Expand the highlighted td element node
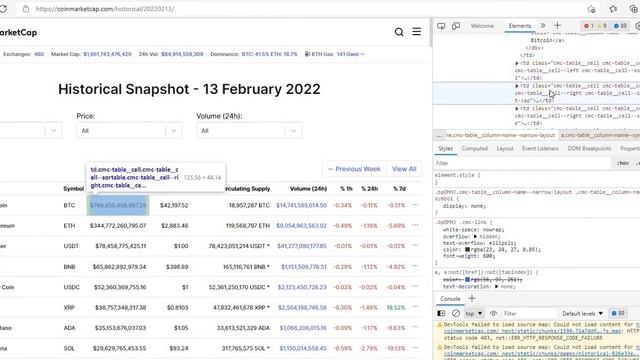This screenshot has width=640, height=360. click(517, 86)
